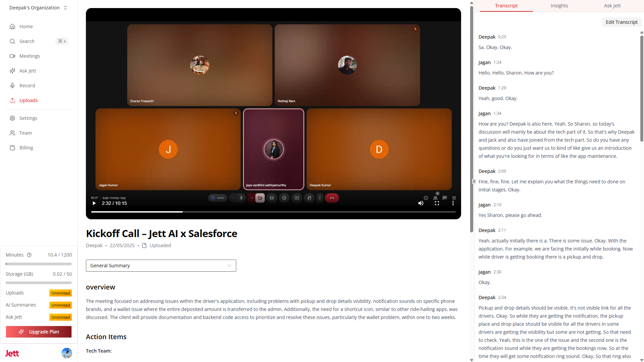The image size is (644, 362).
Task: Click the Uploaded file icon
Action: pyautogui.click(x=144, y=245)
